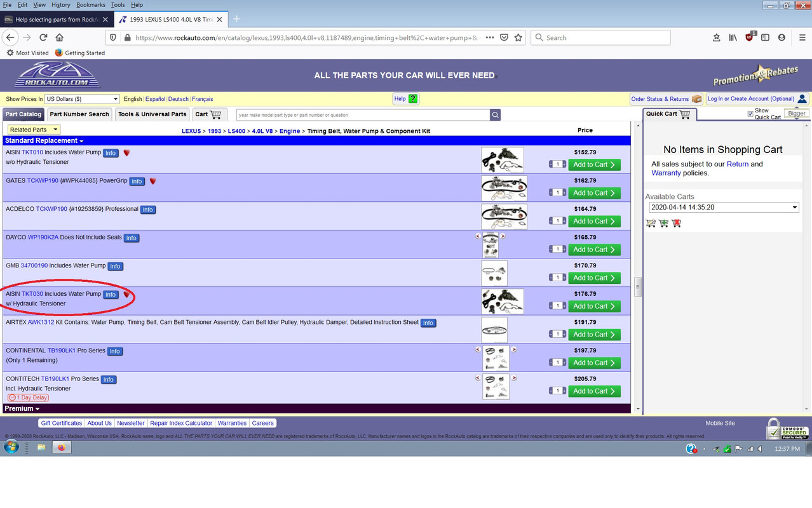Open the Part Number Search tab
This screenshot has height=508, width=812.
(79, 114)
